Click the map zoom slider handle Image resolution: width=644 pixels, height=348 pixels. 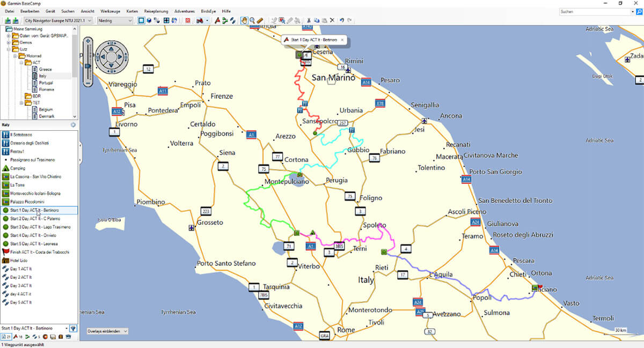87,66
